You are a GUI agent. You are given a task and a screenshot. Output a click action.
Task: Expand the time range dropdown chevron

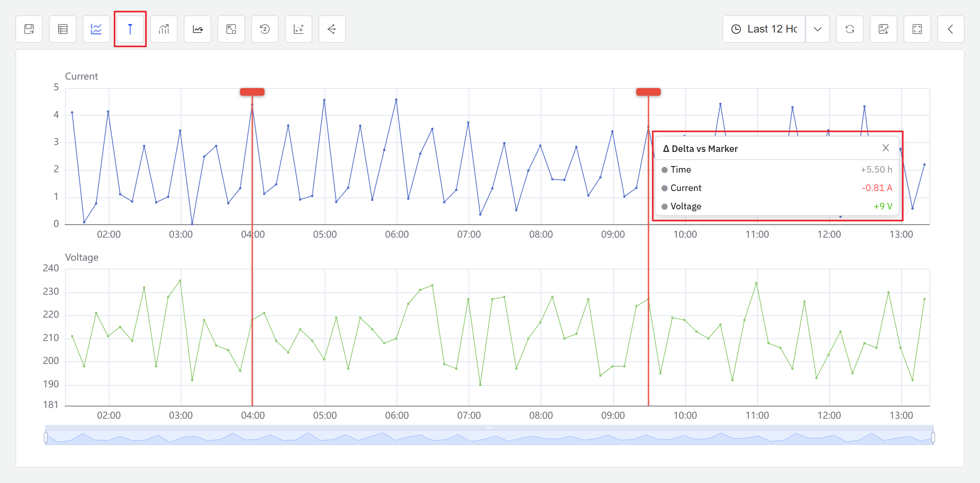[818, 29]
